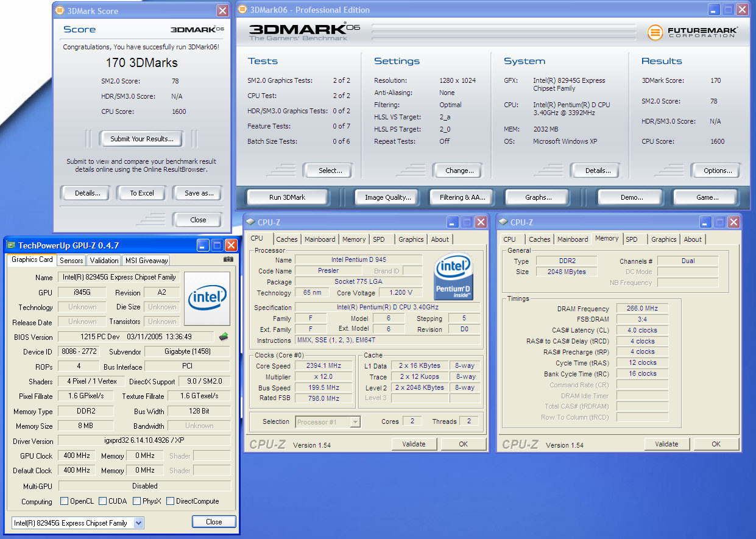Click the GPU-Z Name field
The image size is (756, 539).
click(119, 277)
